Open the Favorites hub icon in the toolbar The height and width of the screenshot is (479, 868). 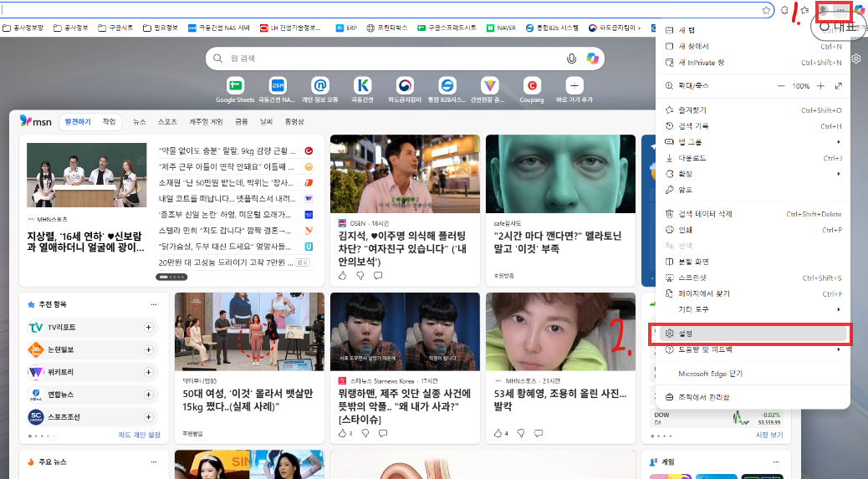[805, 10]
